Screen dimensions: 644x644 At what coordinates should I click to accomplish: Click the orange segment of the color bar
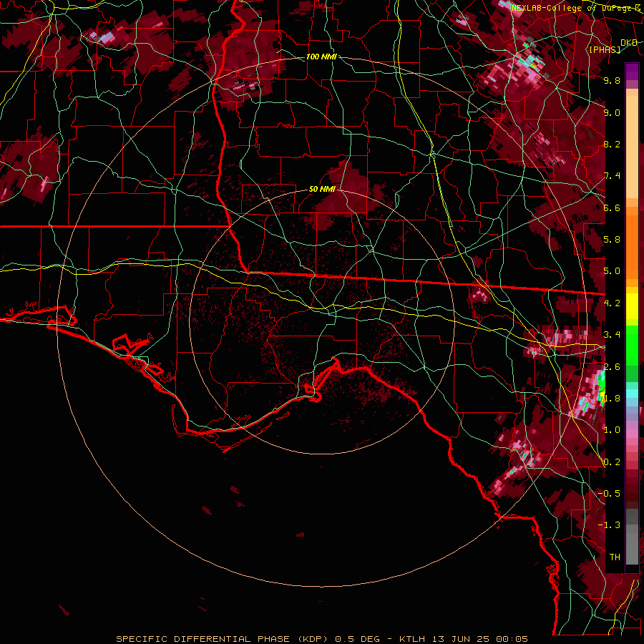tap(632, 246)
